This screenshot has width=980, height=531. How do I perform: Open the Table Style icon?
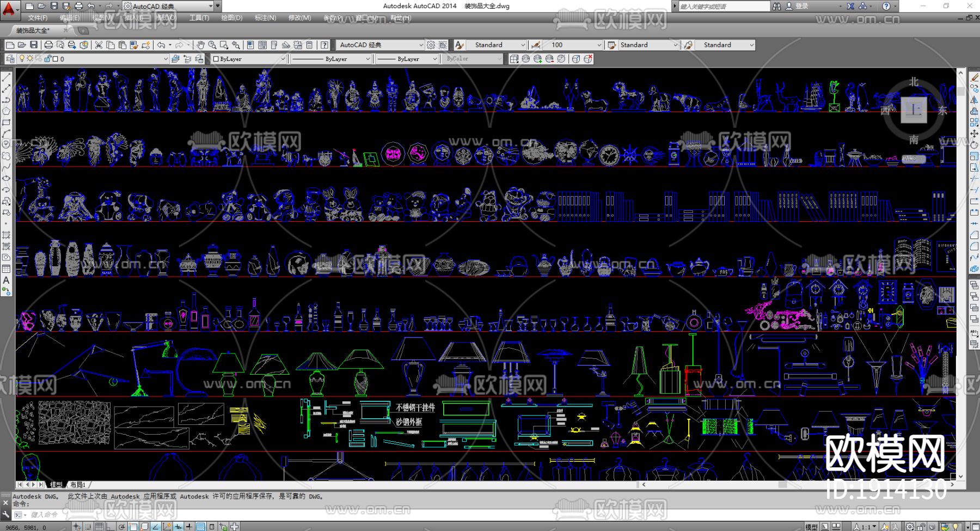click(612, 45)
